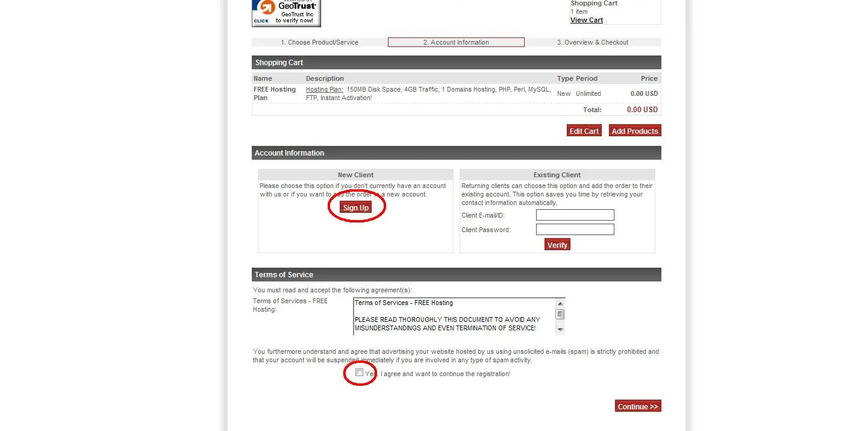Click the '0.00 USD' total amount
Viewport: 868px width, 431px height.
642,110
